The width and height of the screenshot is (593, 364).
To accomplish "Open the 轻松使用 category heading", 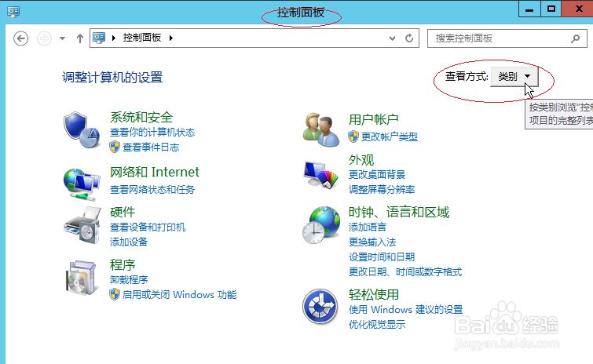I will click(x=374, y=294).
